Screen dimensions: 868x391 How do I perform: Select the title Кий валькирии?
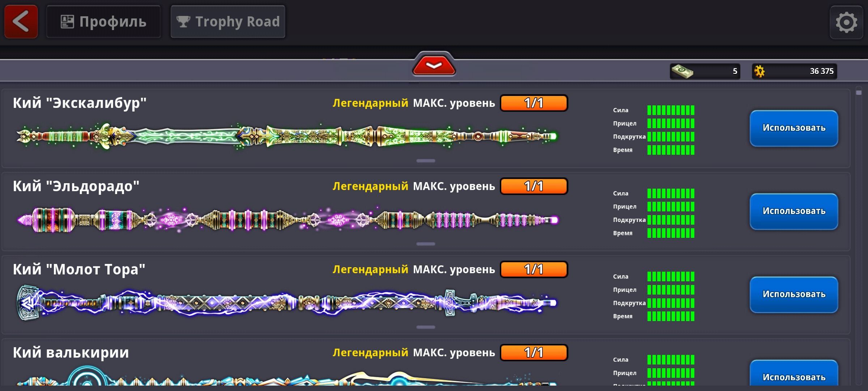71,353
